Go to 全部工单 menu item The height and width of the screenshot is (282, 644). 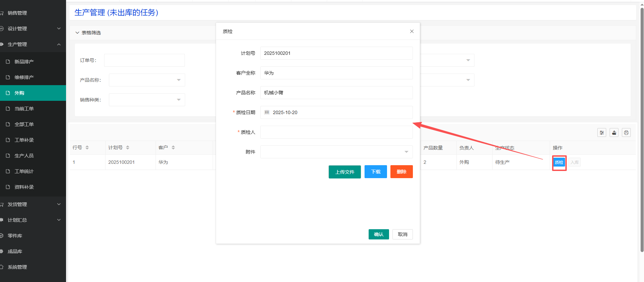click(33, 124)
